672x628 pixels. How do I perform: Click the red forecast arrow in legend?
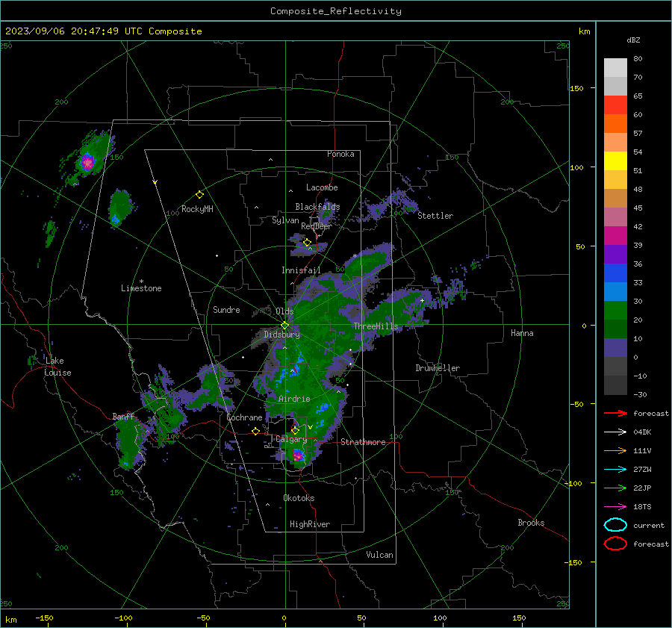(615, 413)
